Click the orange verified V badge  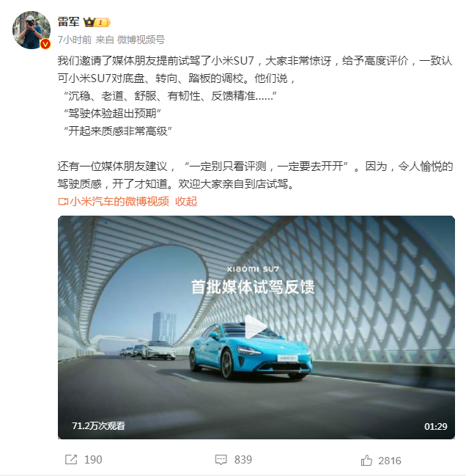[x=45, y=44]
